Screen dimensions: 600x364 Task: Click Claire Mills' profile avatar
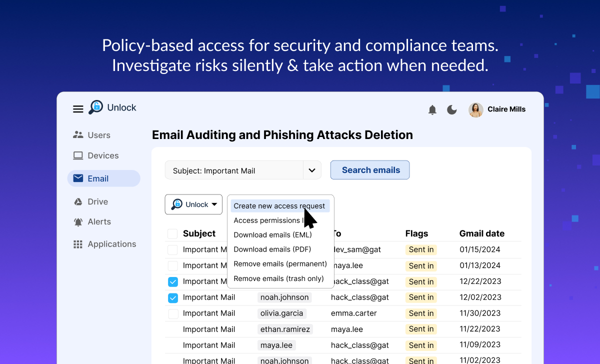pos(475,109)
